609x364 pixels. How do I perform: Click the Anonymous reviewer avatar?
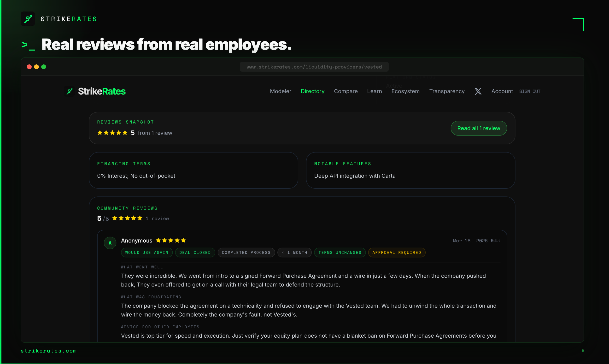[110, 243]
